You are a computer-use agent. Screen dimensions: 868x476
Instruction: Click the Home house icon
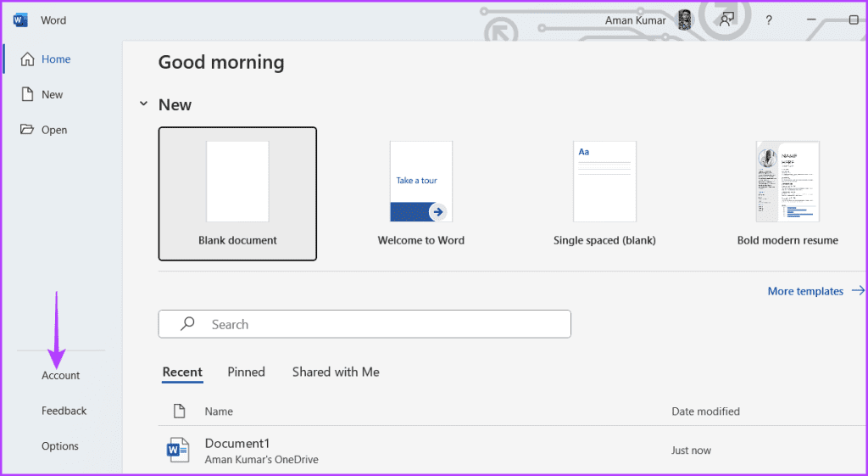tap(27, 59)
